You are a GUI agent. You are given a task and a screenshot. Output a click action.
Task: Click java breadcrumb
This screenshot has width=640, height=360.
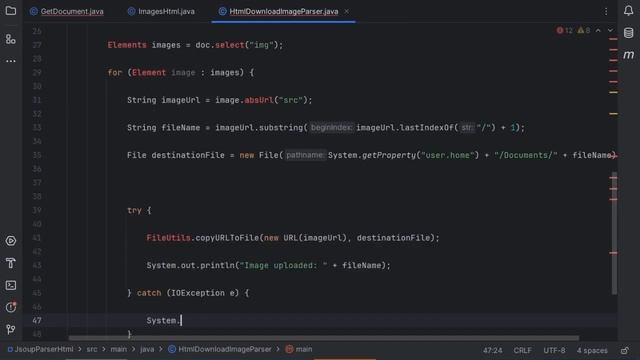tap(147, 349)
